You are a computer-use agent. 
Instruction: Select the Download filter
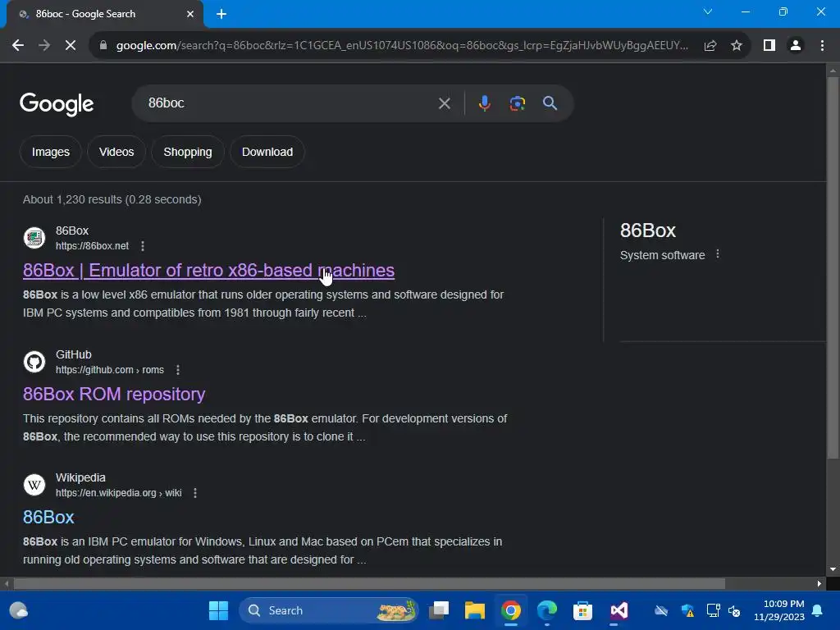[267, 152]
